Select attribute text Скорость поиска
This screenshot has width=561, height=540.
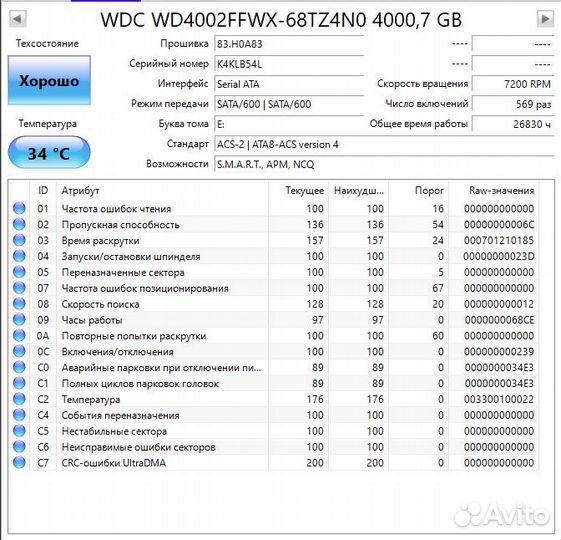(101, 305)
